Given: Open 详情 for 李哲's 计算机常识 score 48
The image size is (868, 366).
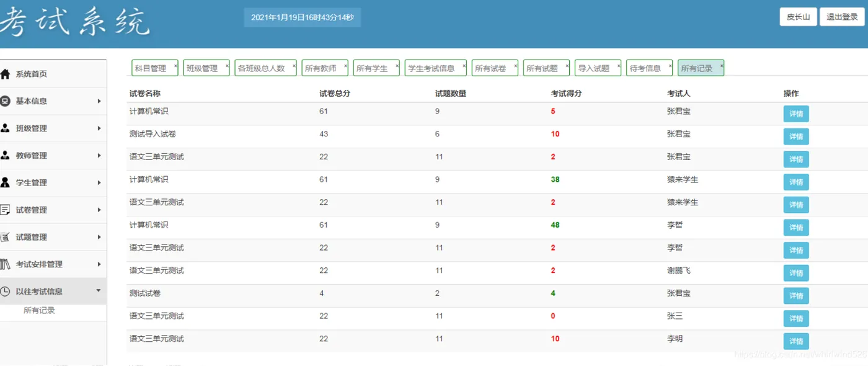Looking at the screenshot, I should click(796, 228).
